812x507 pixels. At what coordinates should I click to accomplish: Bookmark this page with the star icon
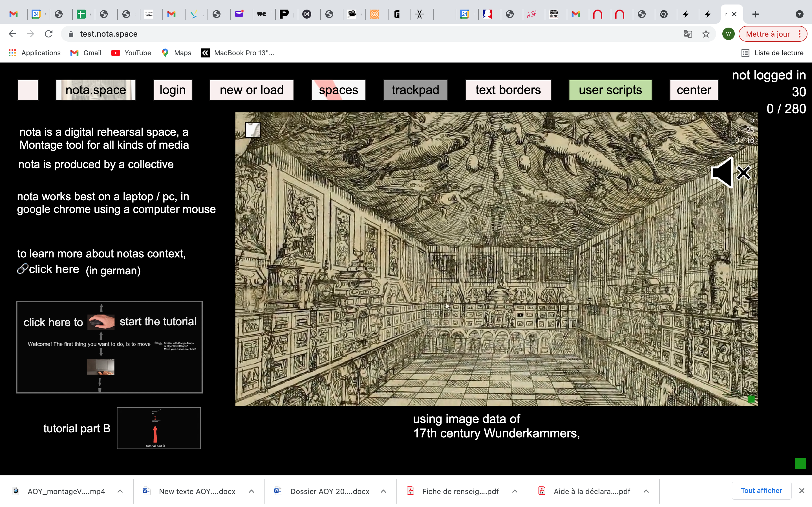click(706, 34)
